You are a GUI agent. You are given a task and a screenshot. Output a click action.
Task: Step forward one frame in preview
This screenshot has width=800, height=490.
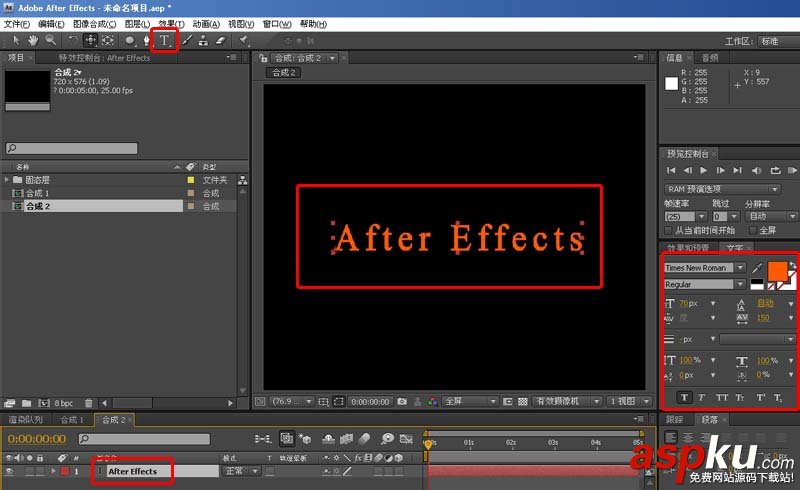click(x=720, y=170)
